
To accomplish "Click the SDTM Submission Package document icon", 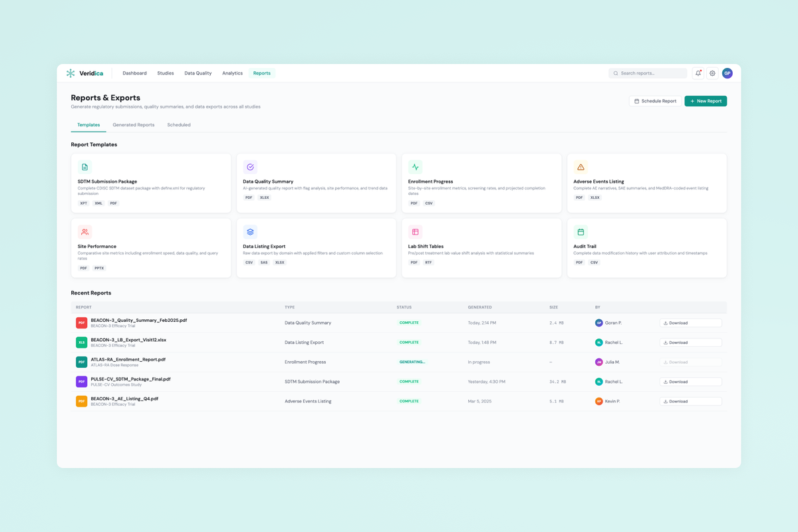I will (84, 167).
